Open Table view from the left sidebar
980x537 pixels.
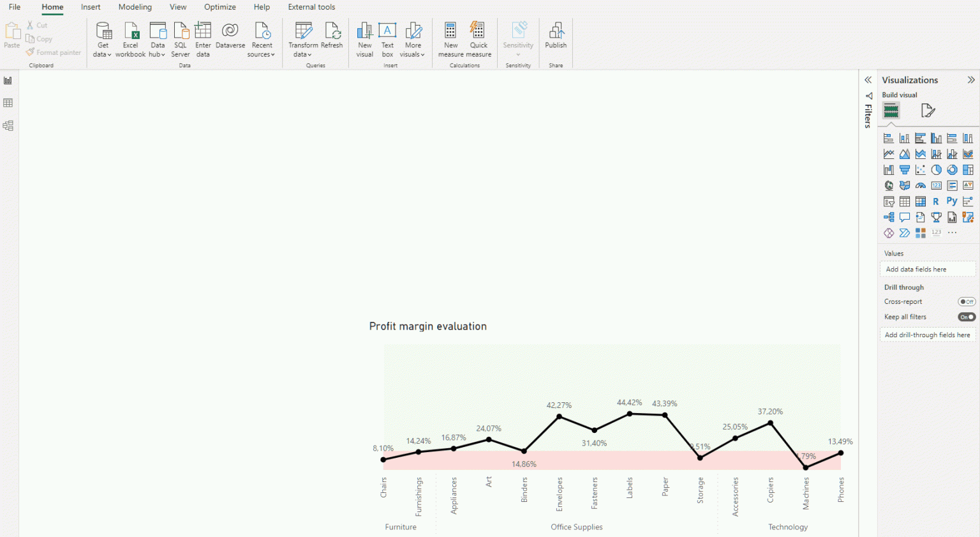(x=8, y=102)
